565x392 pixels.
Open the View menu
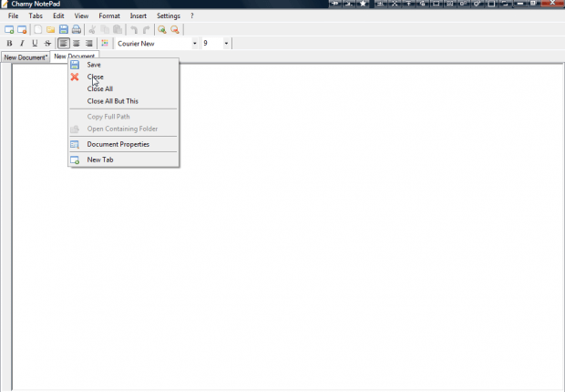[x=81, y=15]
